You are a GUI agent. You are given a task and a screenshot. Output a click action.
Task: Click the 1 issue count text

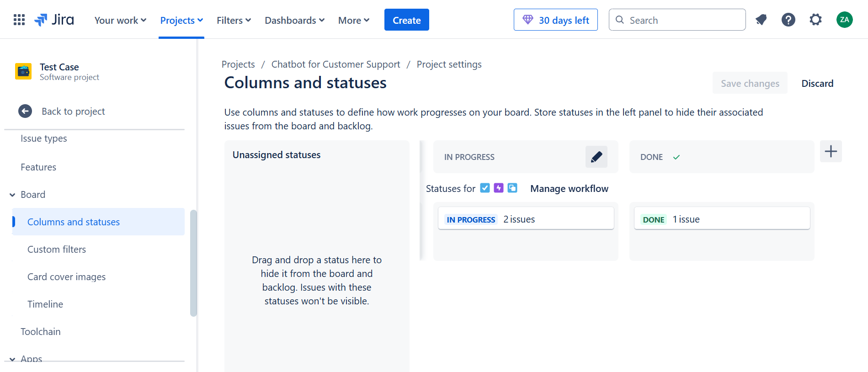tap(686, 219)
